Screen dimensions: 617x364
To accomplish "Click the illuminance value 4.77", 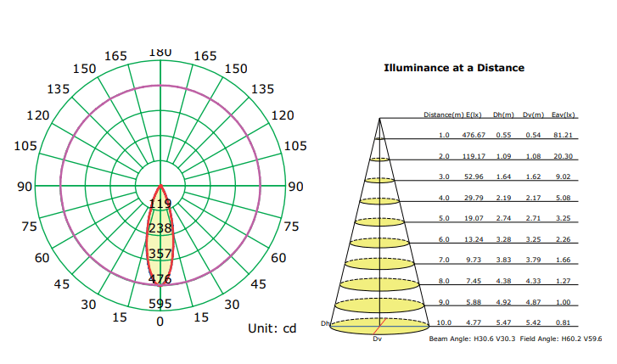I will click(x=474, y=322).
